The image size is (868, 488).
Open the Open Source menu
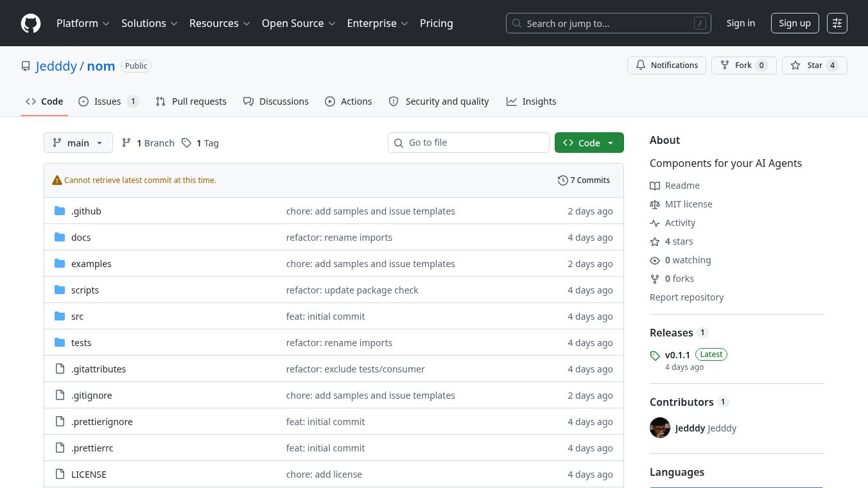pyautogui.click(x=299, y=23)
